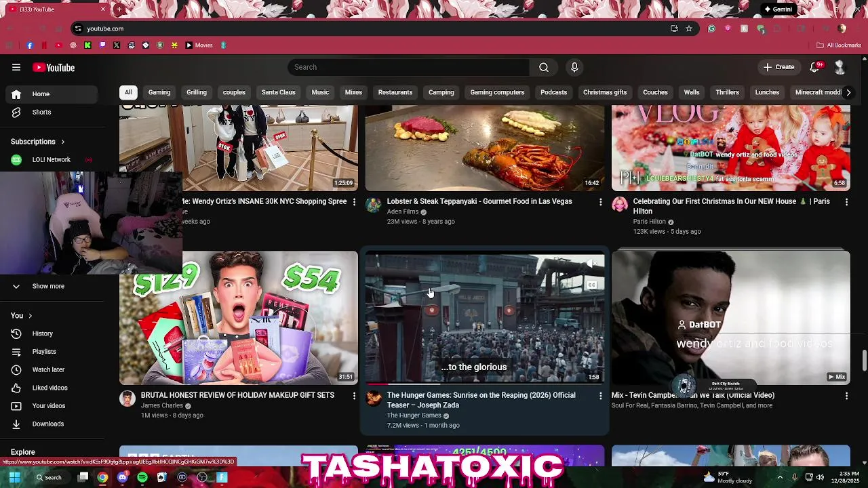Open the Windows Start menu
868x488 pixels.
(x=14, y=477)
